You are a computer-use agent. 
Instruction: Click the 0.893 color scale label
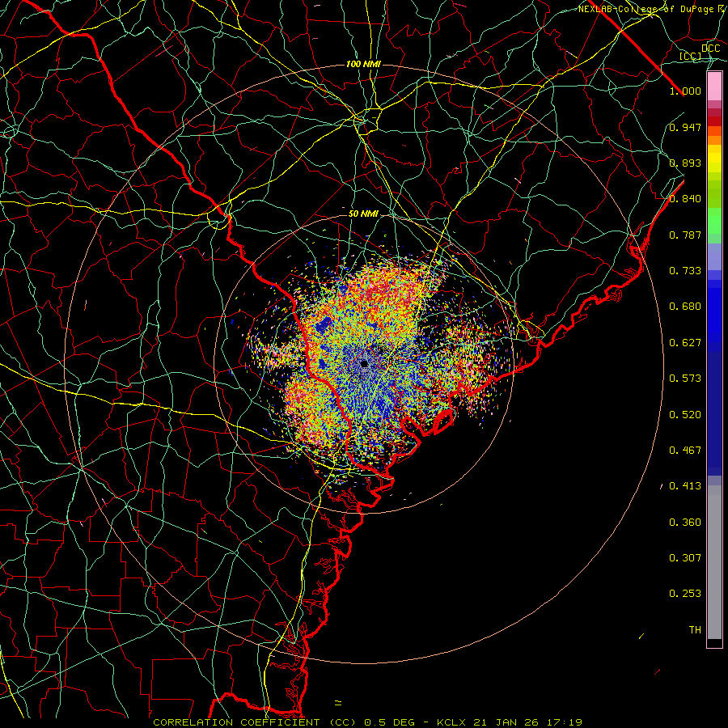tap(685, 163)
